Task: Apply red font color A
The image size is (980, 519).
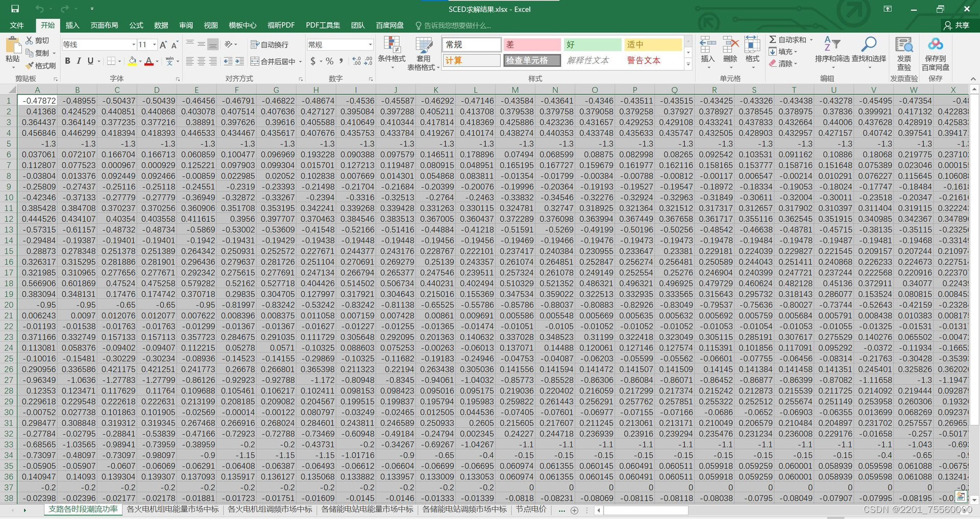Action: 149,61
